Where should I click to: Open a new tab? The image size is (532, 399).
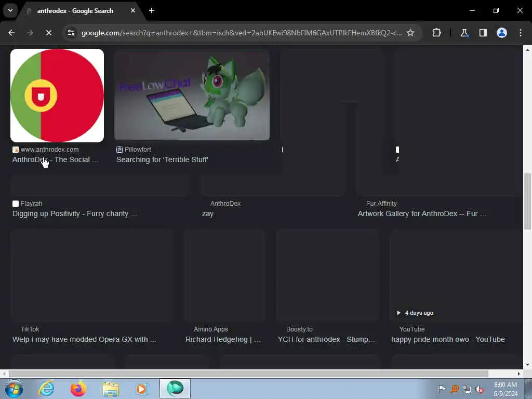(x=152, y=10)
